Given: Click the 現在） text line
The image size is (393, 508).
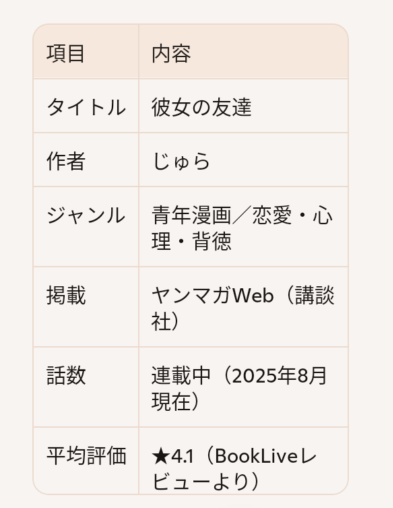Looking at the screenshot, I should (176, 401).
